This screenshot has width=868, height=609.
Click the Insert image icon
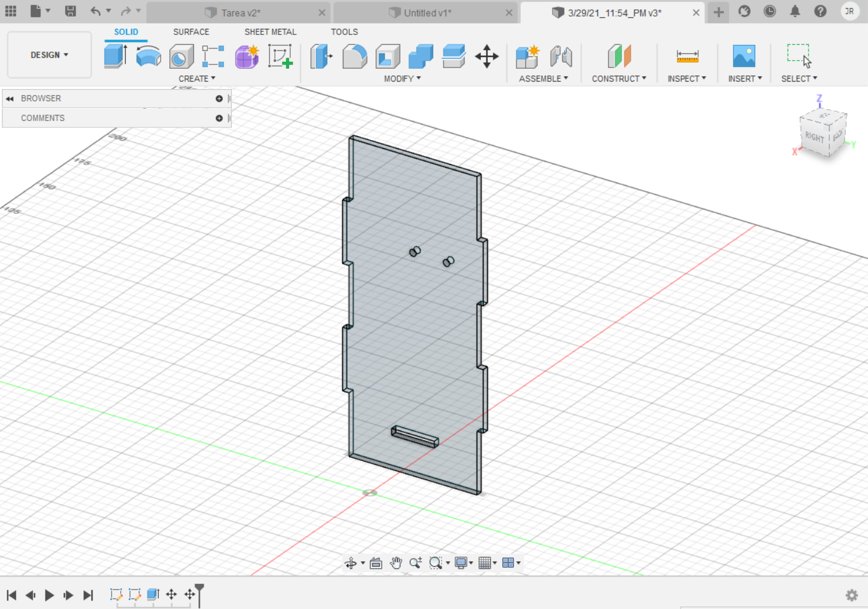coord(744,56)
